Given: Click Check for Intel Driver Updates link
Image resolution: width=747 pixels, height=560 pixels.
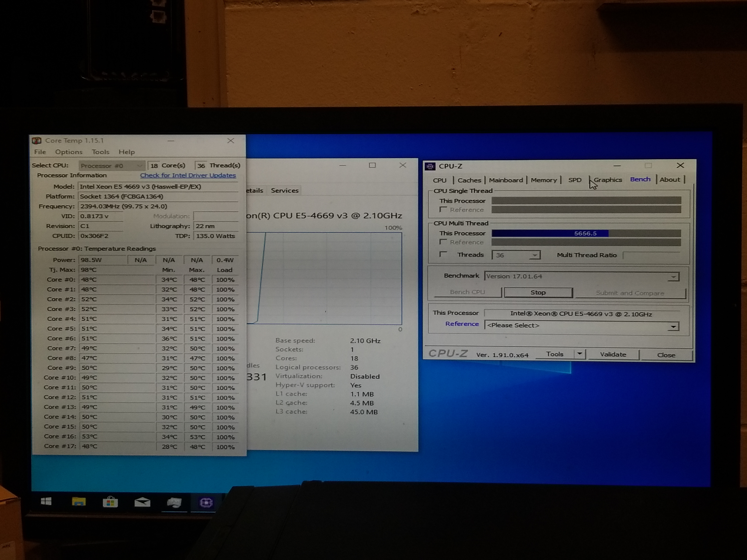Looking at the screenshot, I should pos(188,175).
